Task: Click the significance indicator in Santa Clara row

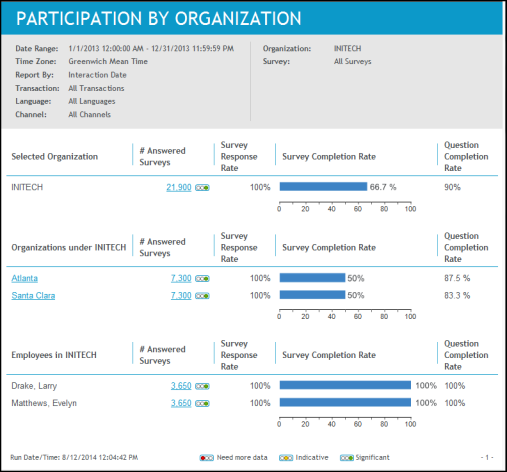Action: click(202, 296)
